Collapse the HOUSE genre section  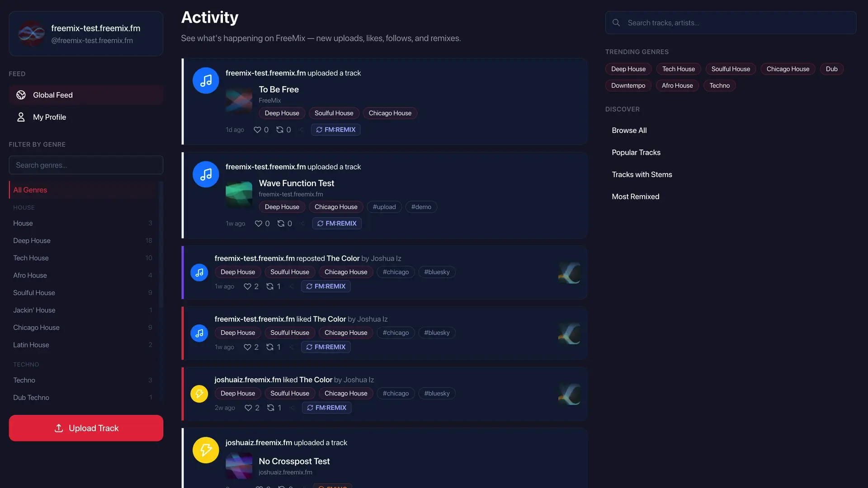tap(24, 207)
